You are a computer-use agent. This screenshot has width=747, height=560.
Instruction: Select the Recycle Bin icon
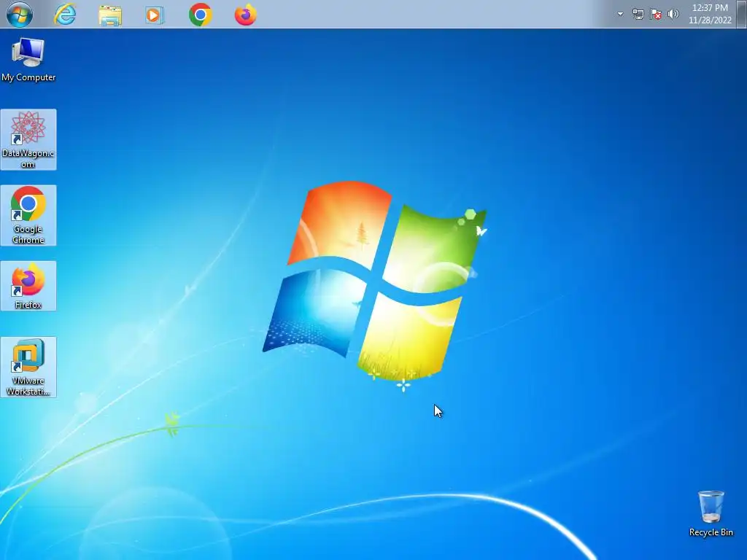(x=711, y=513)
